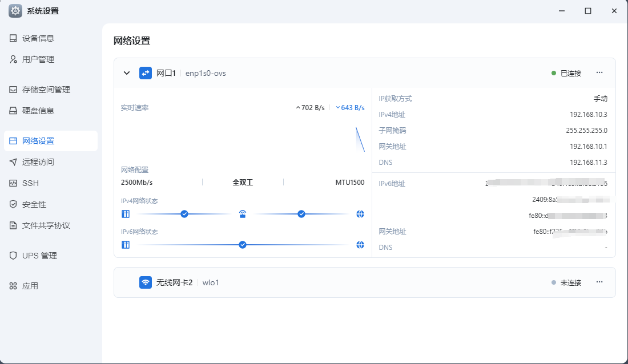The image size is (628, 364).
Task: Switch to SSH settings
Action: pos(30,183)
